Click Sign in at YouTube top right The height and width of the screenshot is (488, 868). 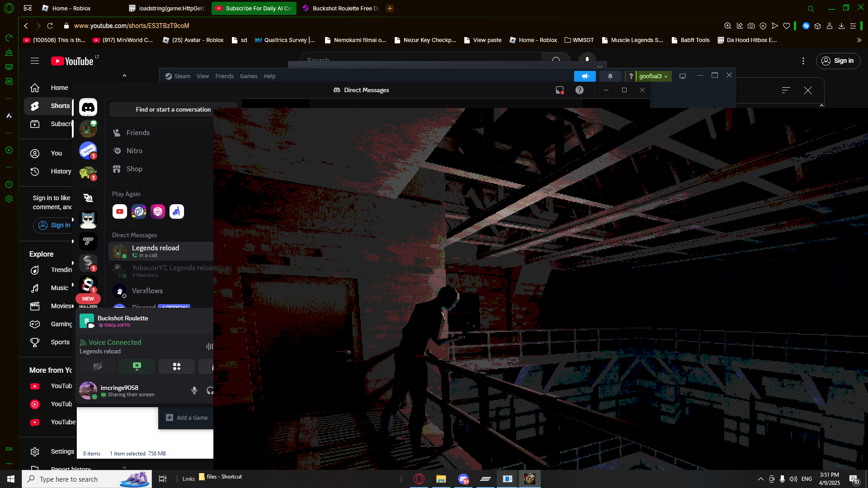(838, 61)
